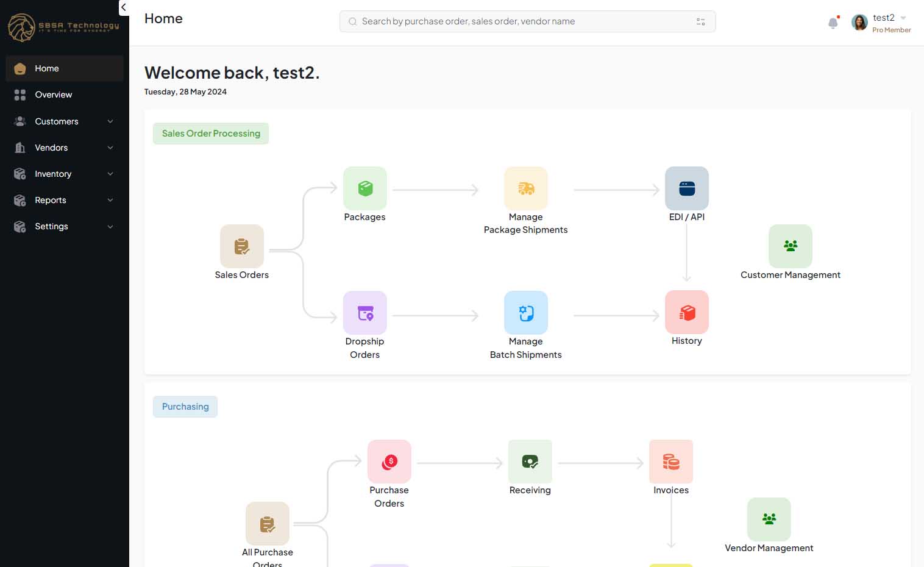
Task: Click the Packages text label
Action: [364, 217]
